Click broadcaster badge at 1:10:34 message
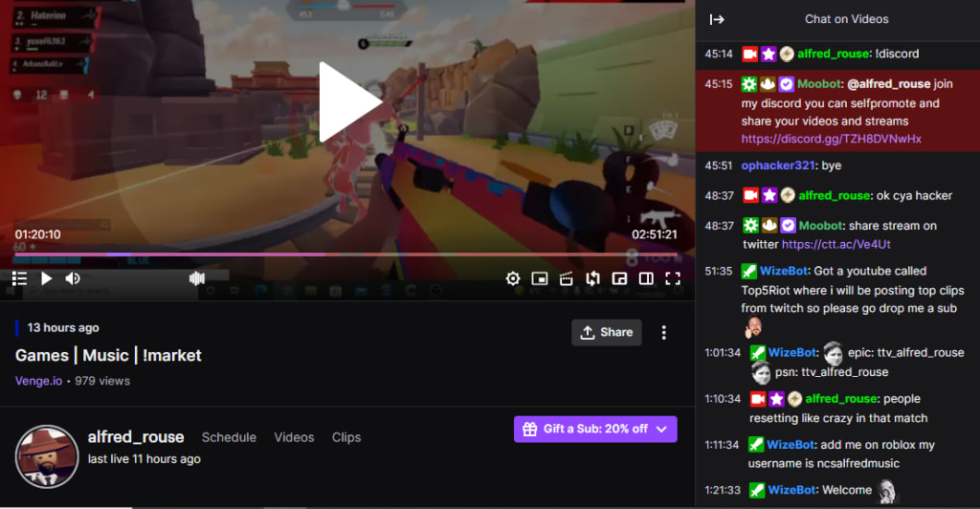Viewport: 980px width, 509px height. (758, 399)
